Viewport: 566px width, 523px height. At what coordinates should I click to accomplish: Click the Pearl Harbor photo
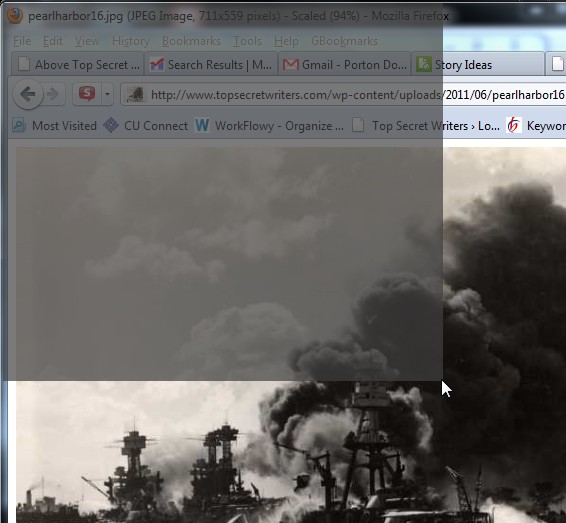[291, 334]
